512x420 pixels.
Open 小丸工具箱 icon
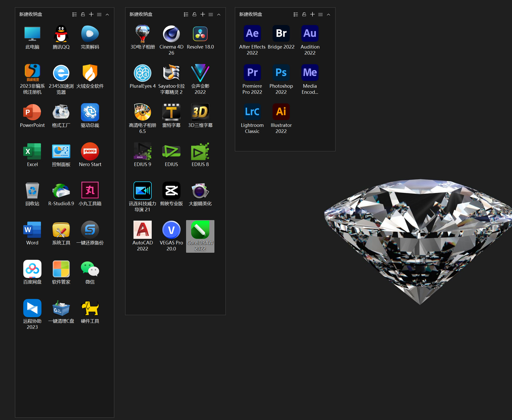click(90, 190)
